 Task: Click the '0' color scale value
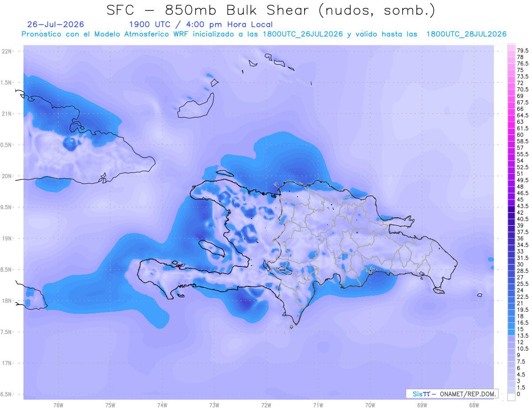click(519, 394)
